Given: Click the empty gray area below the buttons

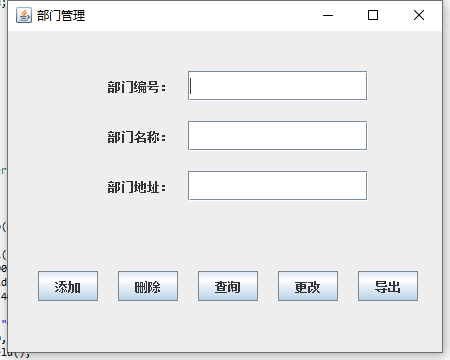Looking at the screenshot, I should 225,327.
